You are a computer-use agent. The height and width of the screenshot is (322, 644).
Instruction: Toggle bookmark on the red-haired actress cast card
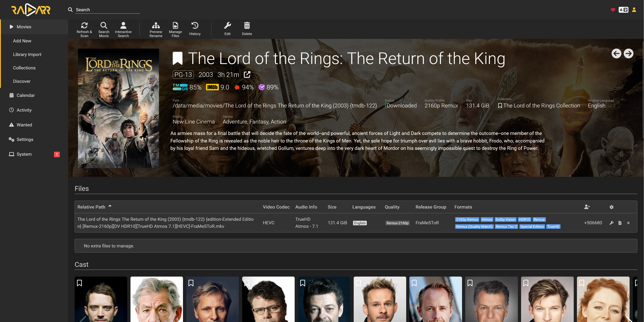582,283
